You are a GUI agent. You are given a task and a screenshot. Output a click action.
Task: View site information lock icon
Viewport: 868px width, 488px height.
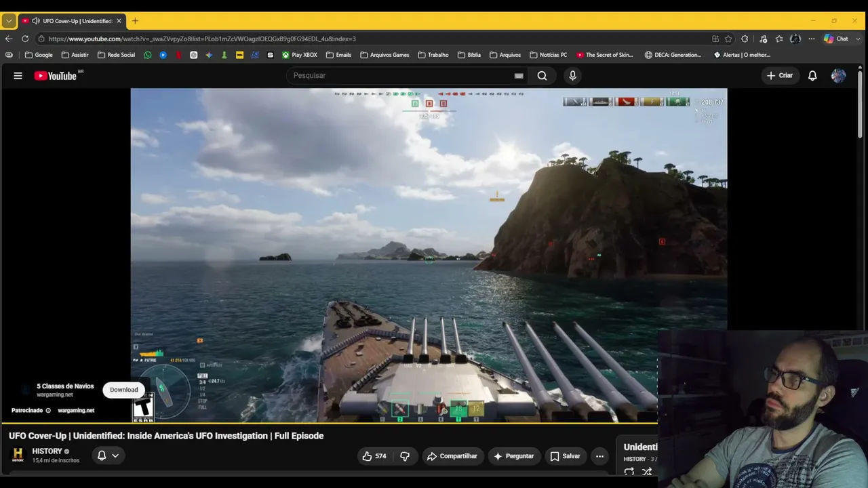[x=41, y=39]
